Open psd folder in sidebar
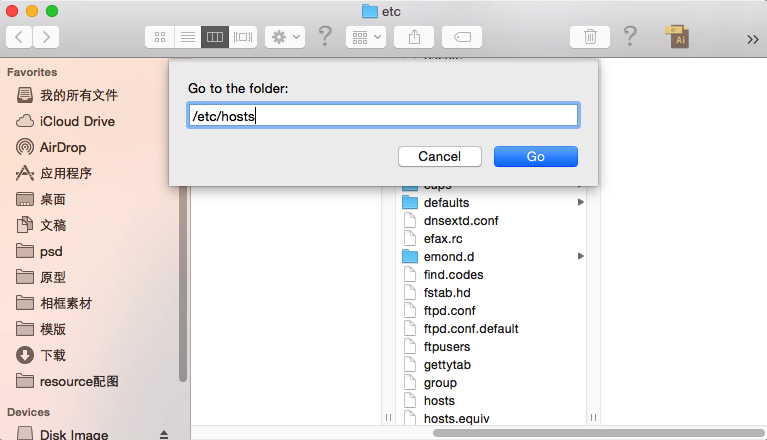 coord(39,251)
